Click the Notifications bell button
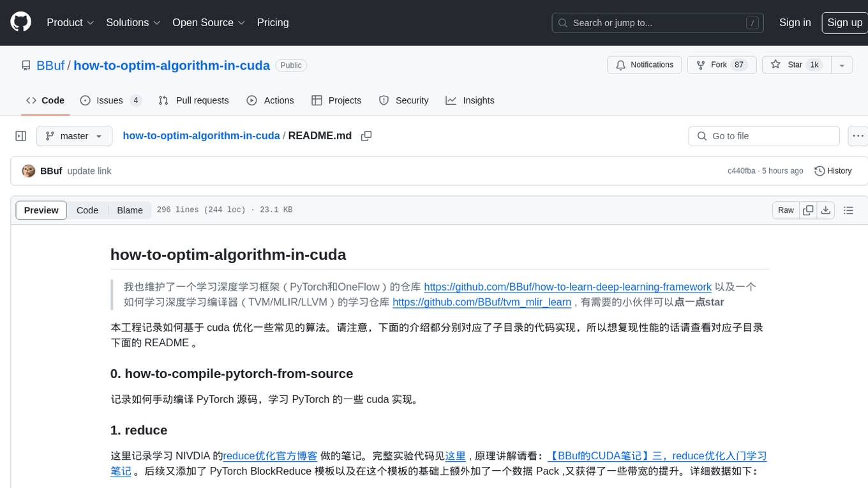This screenshot has width=868, height=488. click(x=645, y=65)
